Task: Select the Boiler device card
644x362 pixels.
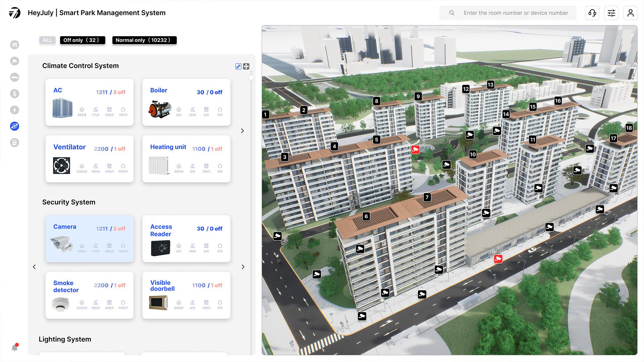Action: [186, 102]
